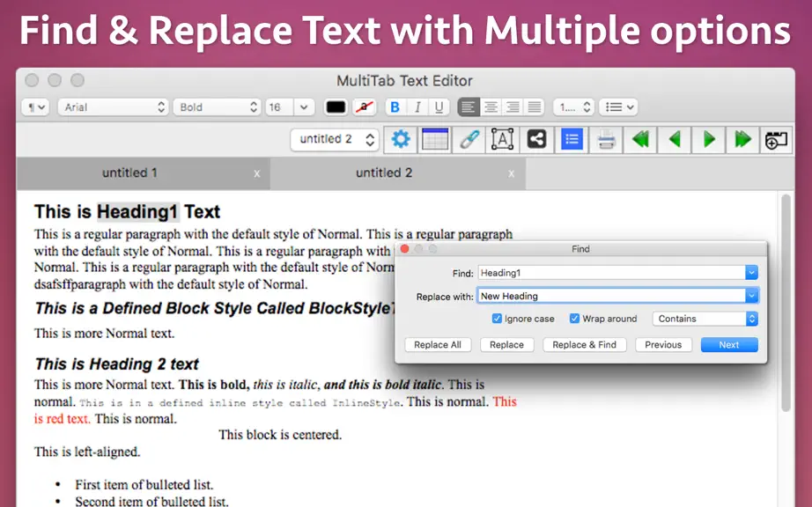Expand the Contains match type dropdown

705,319
